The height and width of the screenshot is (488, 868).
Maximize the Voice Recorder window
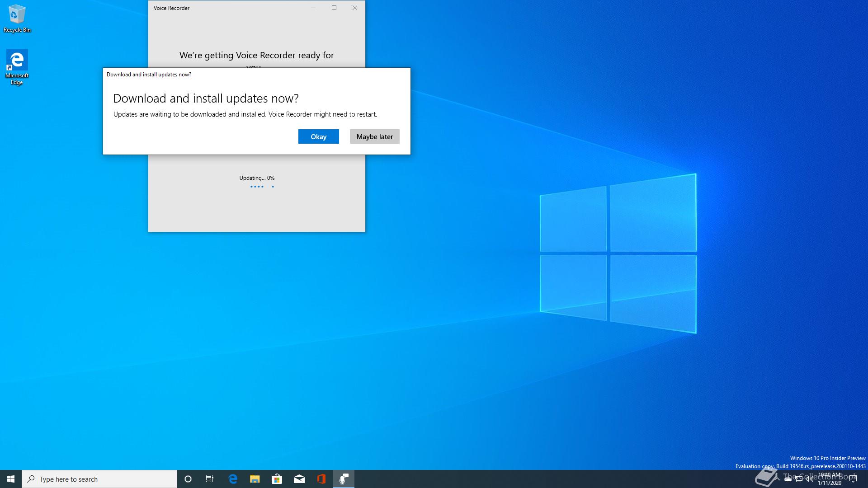[334, 8]
